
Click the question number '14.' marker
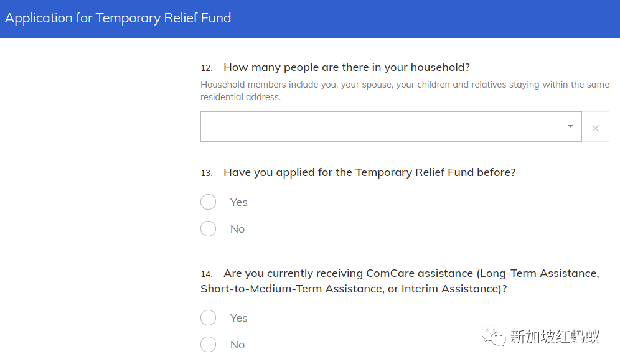click(x=206, y=274)
